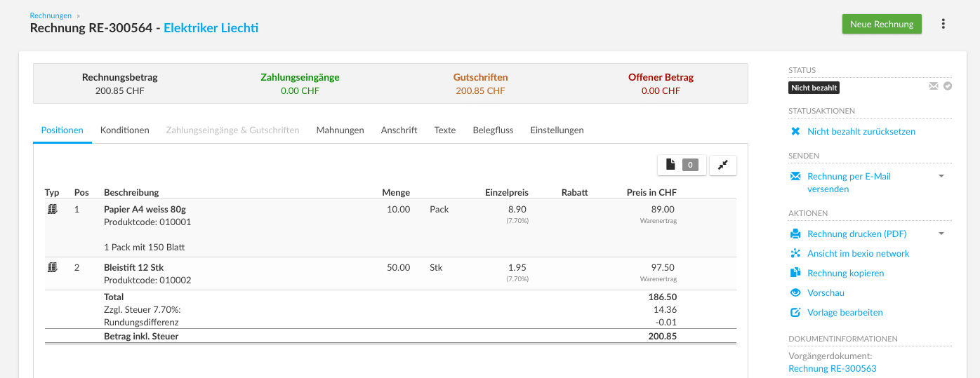Open the Elektriker Liechti contact link
This screenshot has height=378, width=980.
[x=211, y=28]
